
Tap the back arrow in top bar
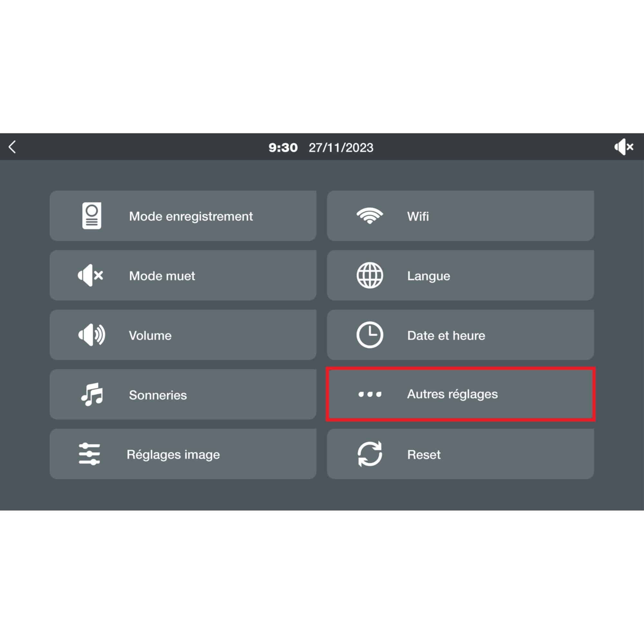(12, 147)
